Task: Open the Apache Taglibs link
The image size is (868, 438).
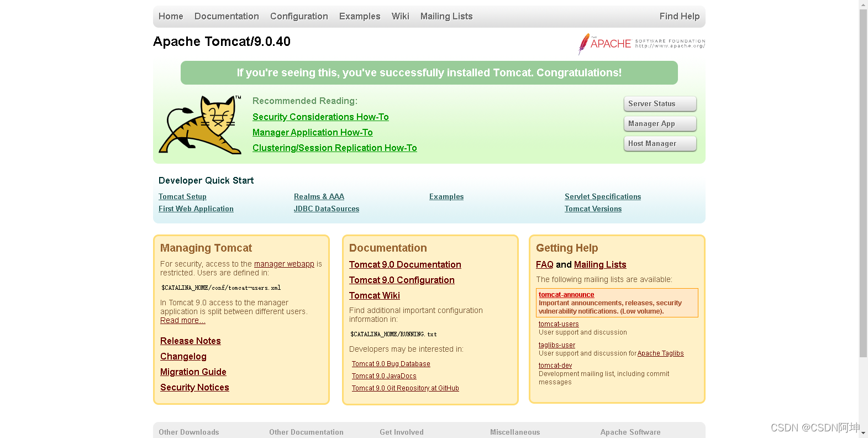Action: point(661,353)
